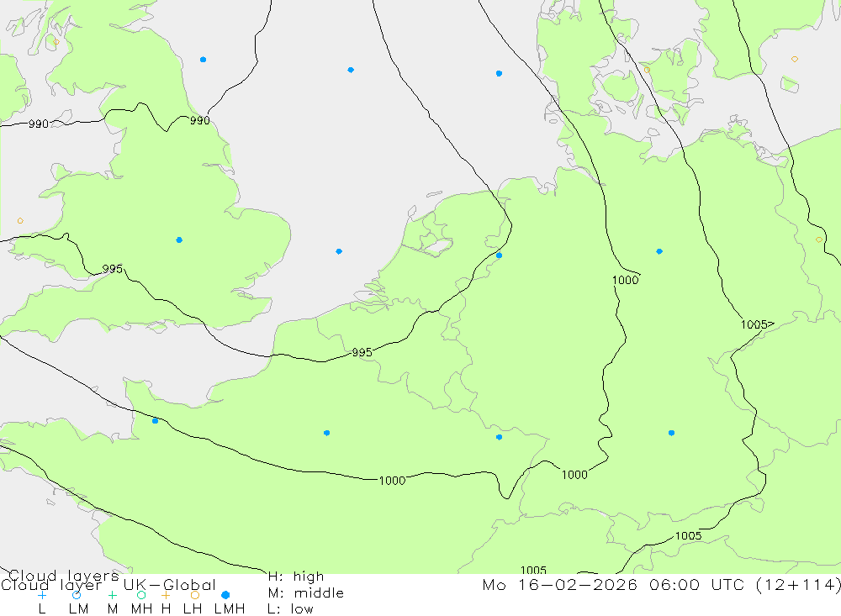The image size is (841, 616).
Task: Click the 'H: high' legend text
Action: [x=296, y=577]
